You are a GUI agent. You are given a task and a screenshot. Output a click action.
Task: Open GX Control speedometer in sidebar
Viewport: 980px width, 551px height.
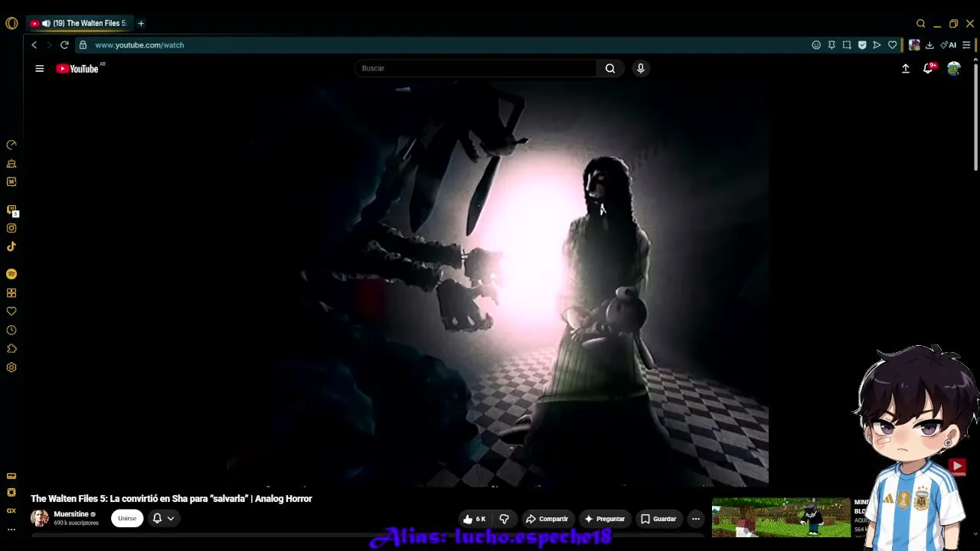11,145
